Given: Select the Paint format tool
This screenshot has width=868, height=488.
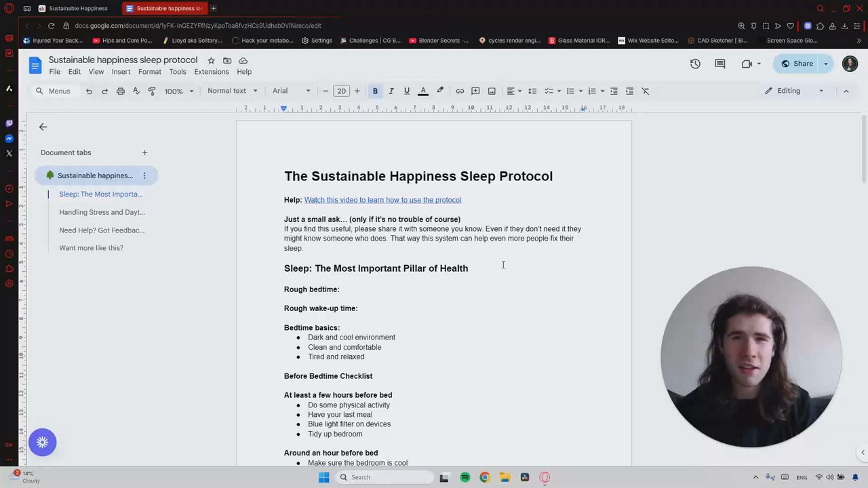Looking at the screenshot, I should tap(152, 91).
